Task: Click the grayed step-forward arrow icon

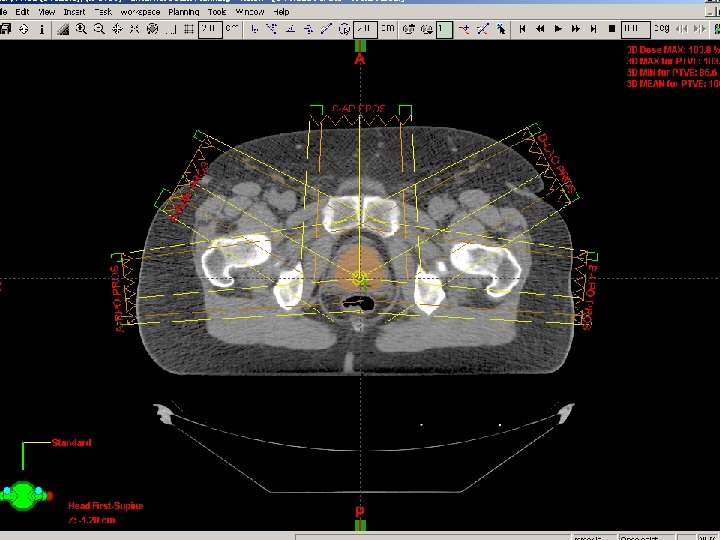Action: (699, 29)
